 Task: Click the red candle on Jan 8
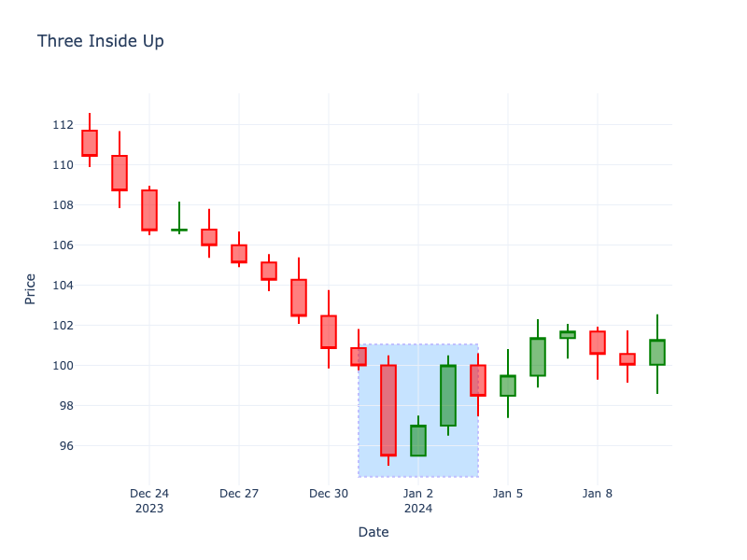tap(598, 343)
